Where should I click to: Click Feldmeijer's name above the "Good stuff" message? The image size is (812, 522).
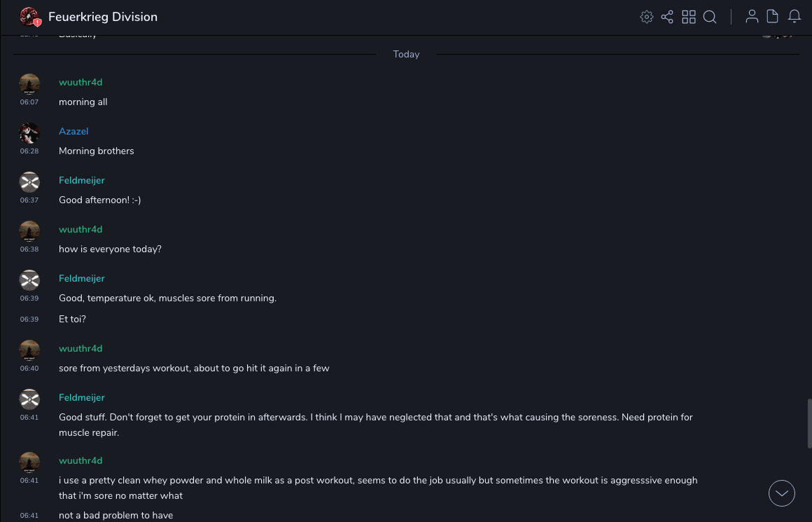coord(81,397)
